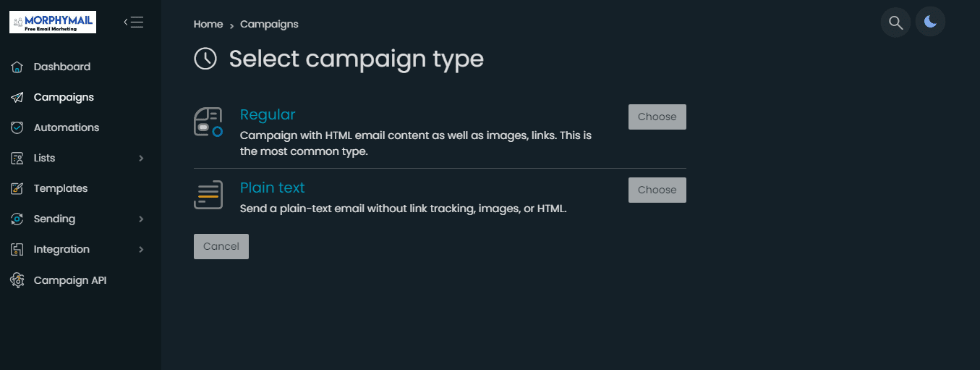Cancel campaign type selection
This screenshot has width=980, height=370.
click(221, 246)
